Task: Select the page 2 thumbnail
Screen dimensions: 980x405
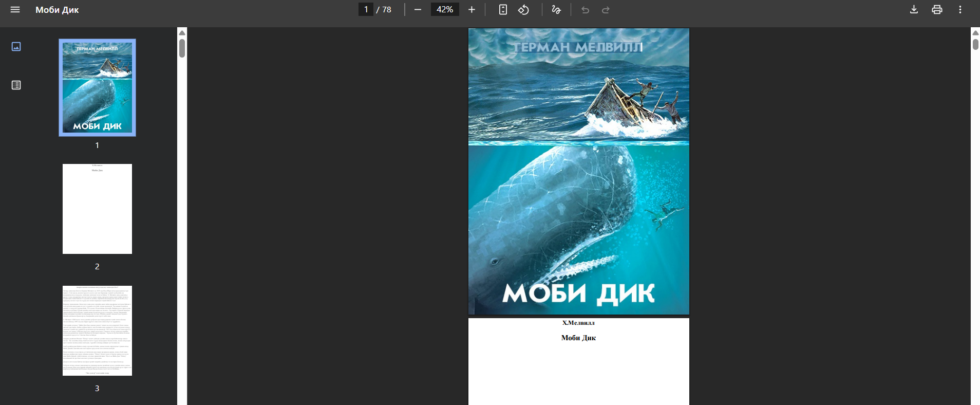Action: pyautogui.click(x=97, y=209)
